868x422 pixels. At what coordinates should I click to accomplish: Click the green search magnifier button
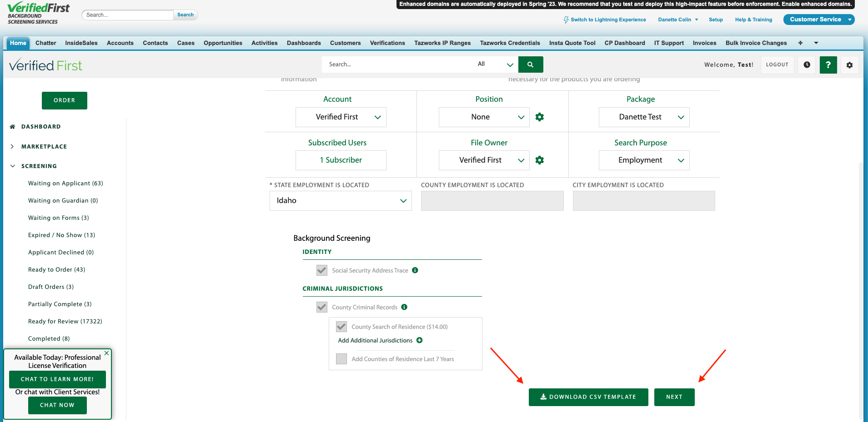coord(531,65)
